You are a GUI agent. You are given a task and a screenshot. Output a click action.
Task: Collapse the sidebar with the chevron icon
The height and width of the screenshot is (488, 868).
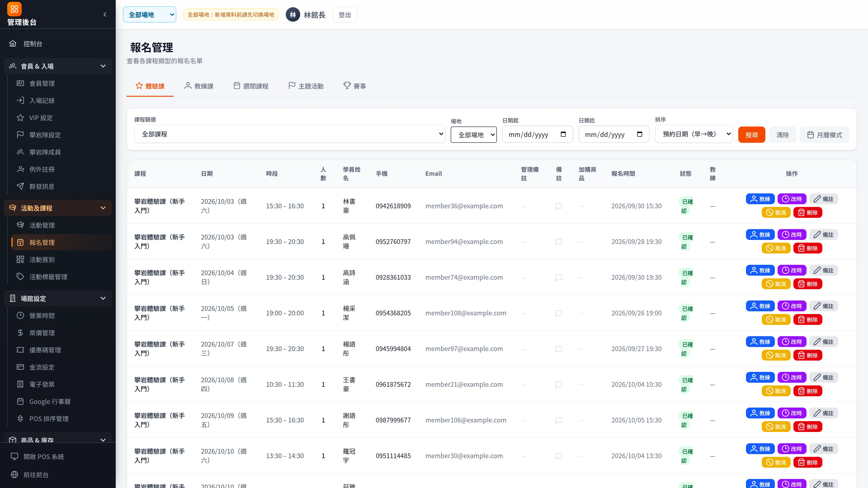[x=105, y=14]
